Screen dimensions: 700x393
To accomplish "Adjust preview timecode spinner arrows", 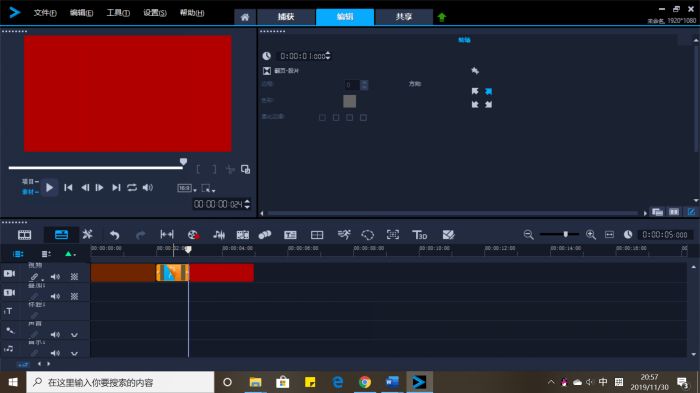I will point(247,204).
